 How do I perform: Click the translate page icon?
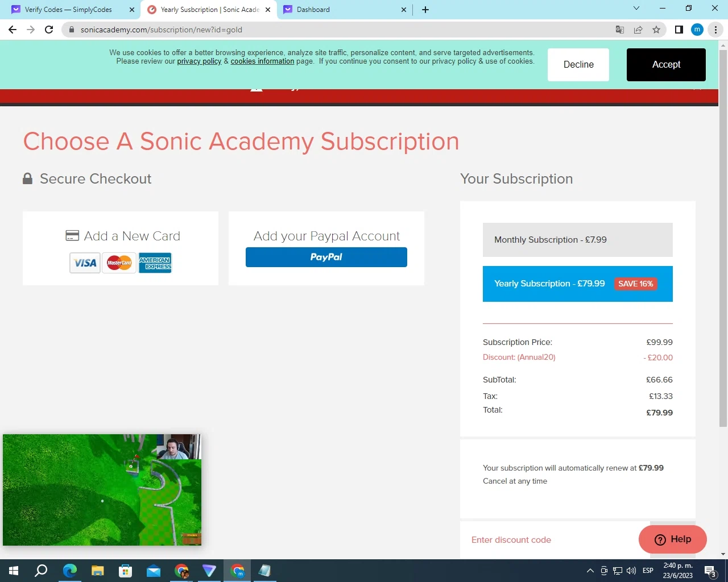coord(620,30)
